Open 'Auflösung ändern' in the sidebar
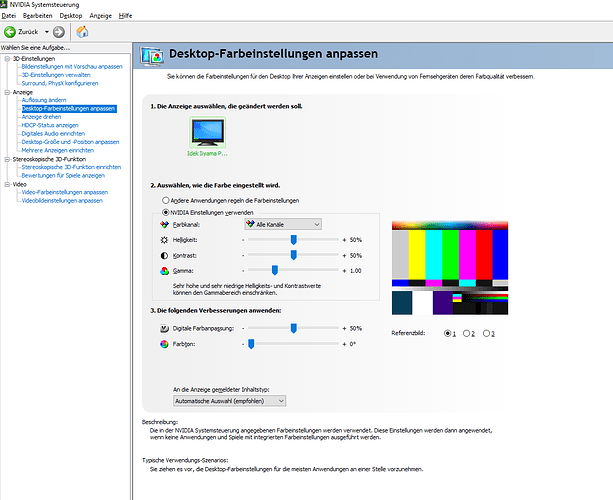 (x=44, y=100)
